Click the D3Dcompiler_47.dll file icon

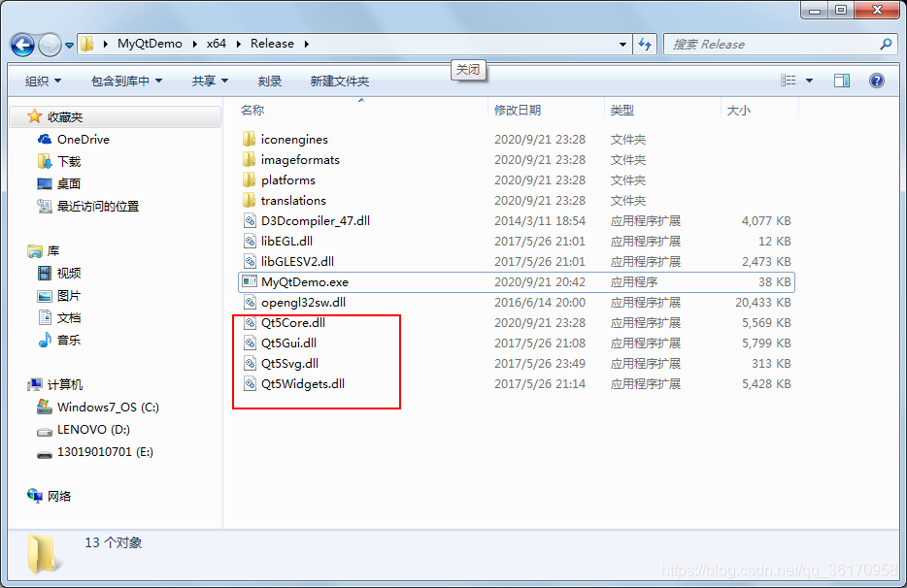point(250,220)
